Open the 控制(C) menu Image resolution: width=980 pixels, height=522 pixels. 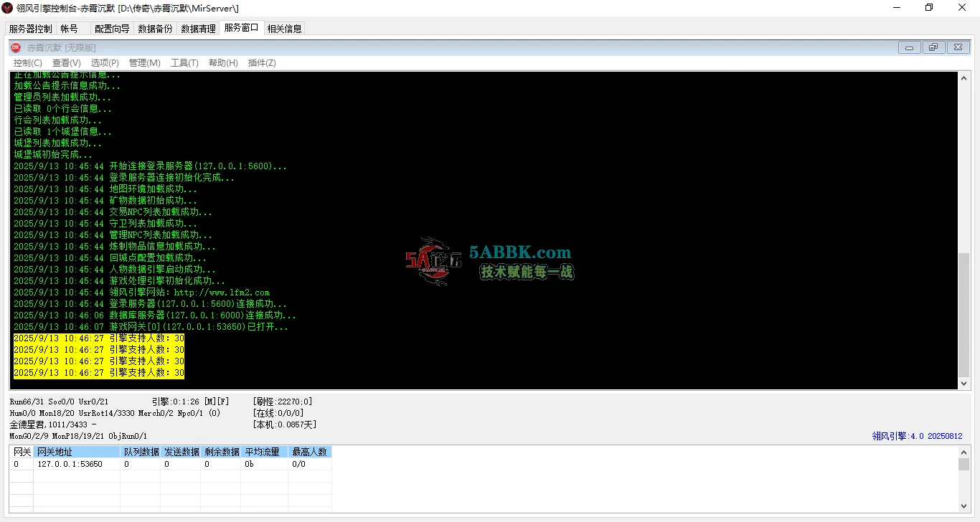[28, 63]
